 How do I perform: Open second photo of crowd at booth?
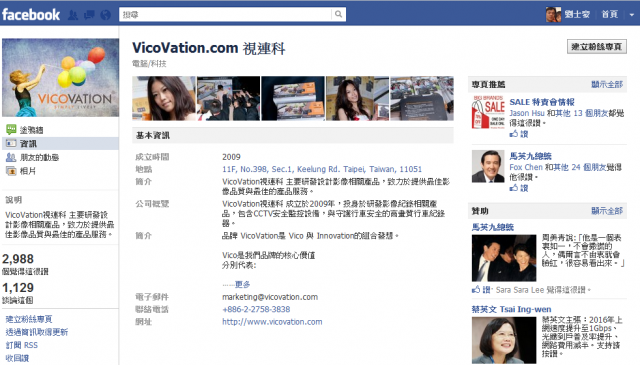pos(228,98)
